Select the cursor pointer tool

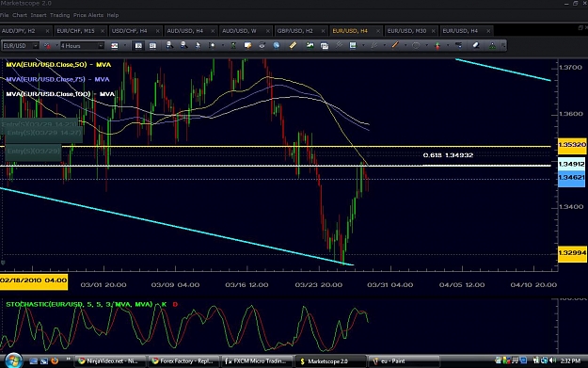(x=198, y=45)
